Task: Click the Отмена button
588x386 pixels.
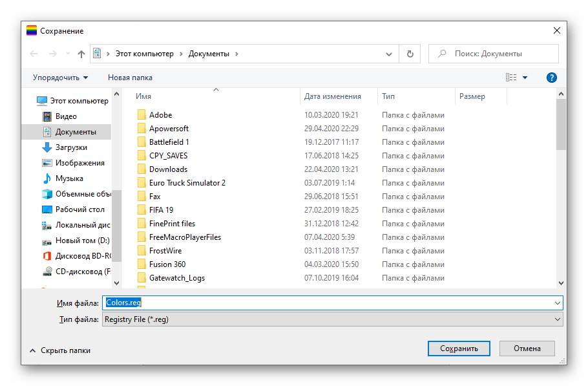Action: pos(527,348)
